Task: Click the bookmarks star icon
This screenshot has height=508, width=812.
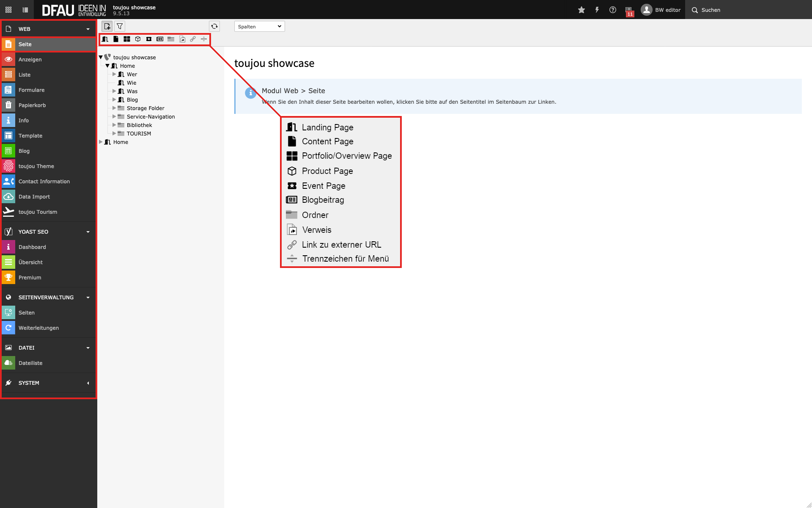Action: (582, 10)
